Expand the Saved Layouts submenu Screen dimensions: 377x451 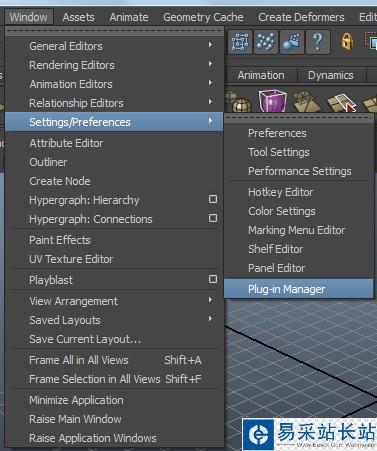(114, 320)
